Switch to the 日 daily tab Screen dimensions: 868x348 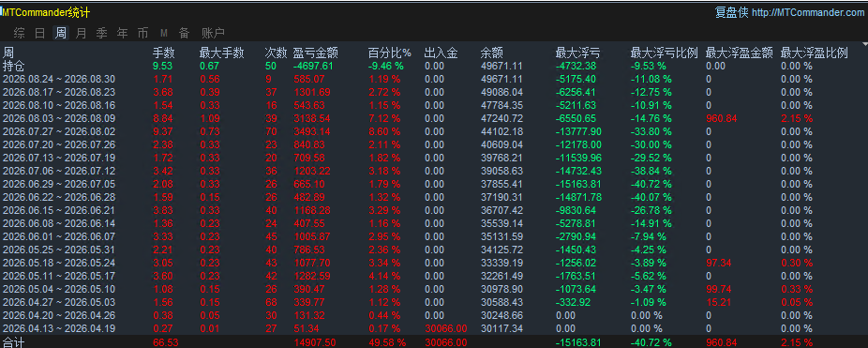[x=40, y=33]
